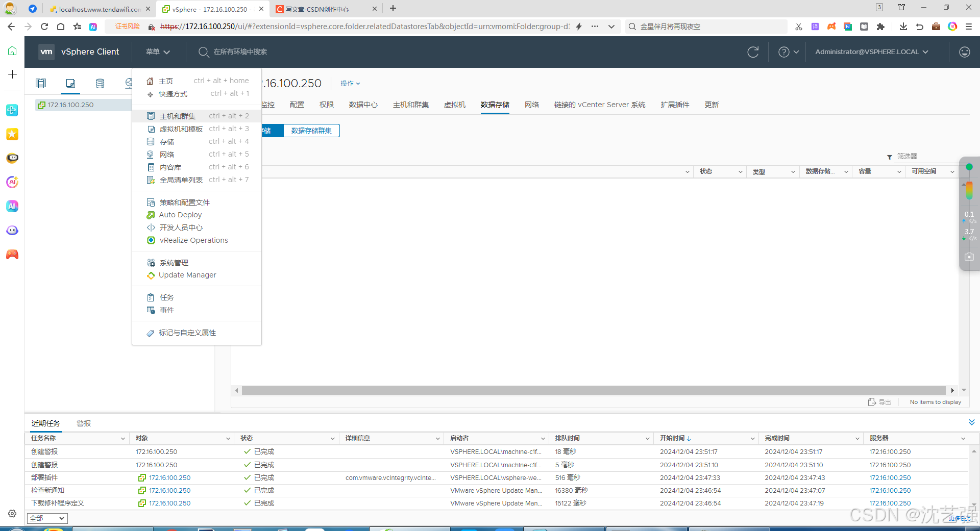
Task: Open Content Libraries menu entry
Action: pos(197,167)
